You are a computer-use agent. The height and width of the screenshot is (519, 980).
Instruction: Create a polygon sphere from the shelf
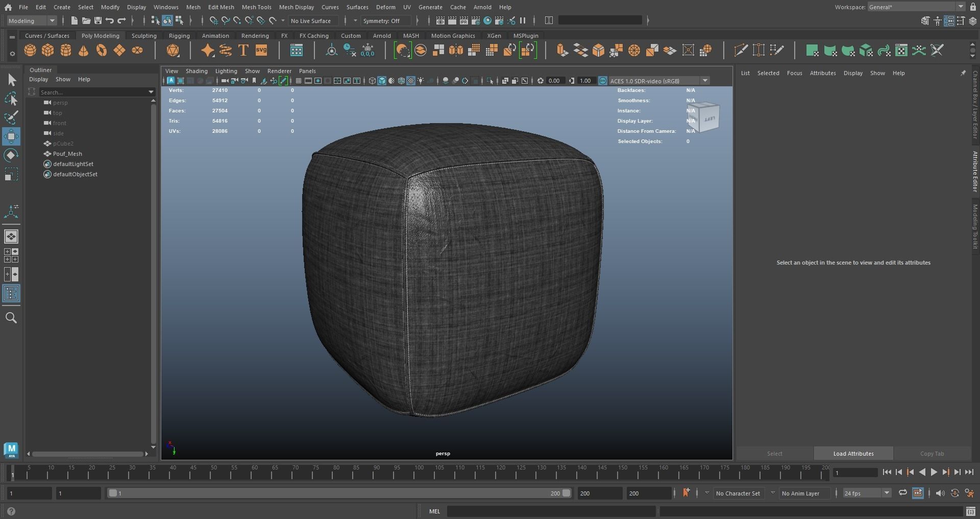coord(30,50)
